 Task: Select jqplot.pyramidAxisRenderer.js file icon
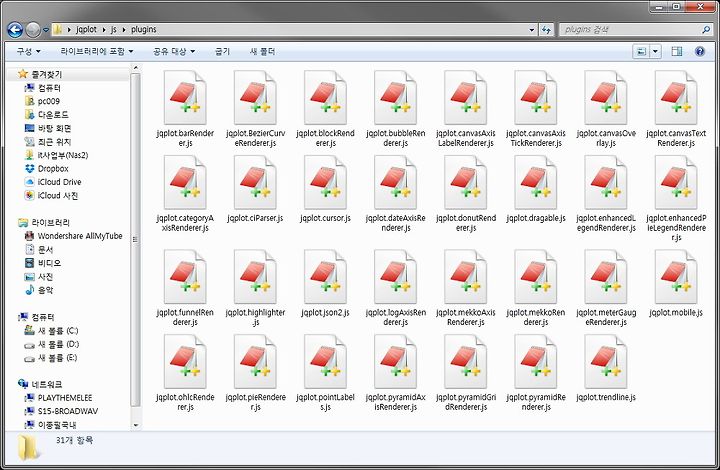[395, 362]
